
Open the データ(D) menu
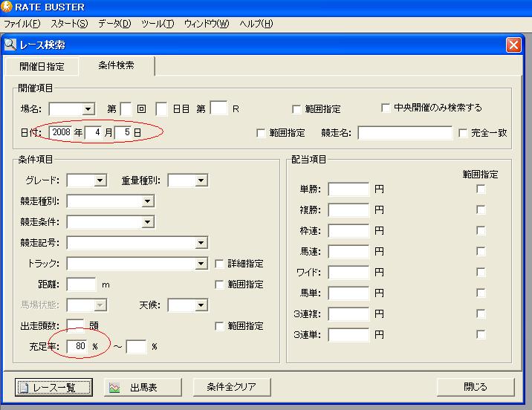coord(114,24)
